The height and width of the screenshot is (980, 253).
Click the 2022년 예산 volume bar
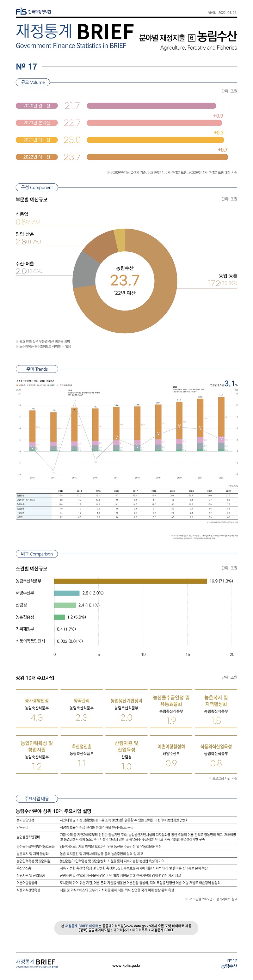pos(157,157)
